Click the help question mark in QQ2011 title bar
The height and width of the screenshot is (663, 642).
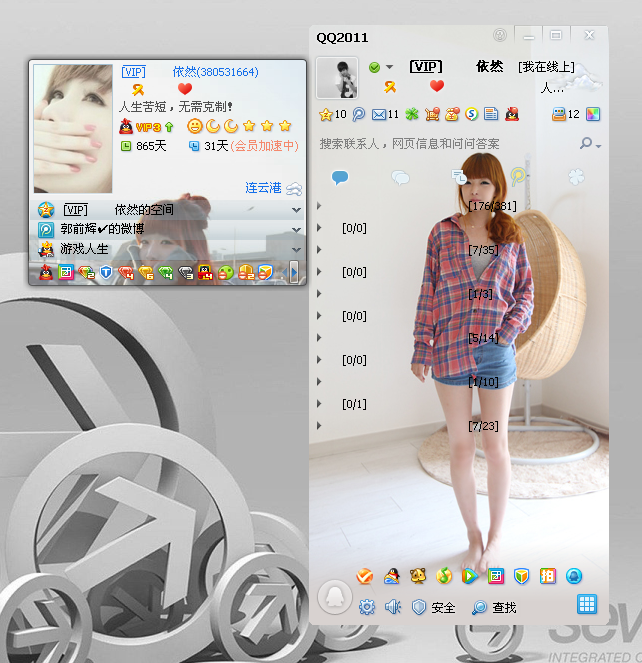tap(500, 35)
